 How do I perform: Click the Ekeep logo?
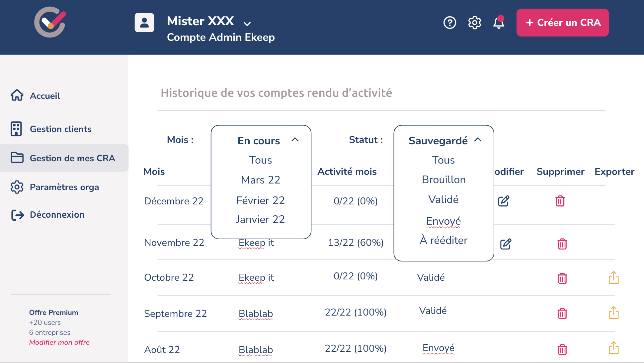coord(50,22)
